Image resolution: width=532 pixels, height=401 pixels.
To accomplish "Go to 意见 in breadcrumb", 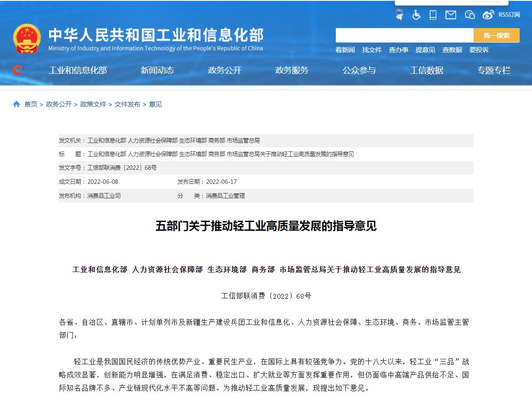I will [155, 104].
